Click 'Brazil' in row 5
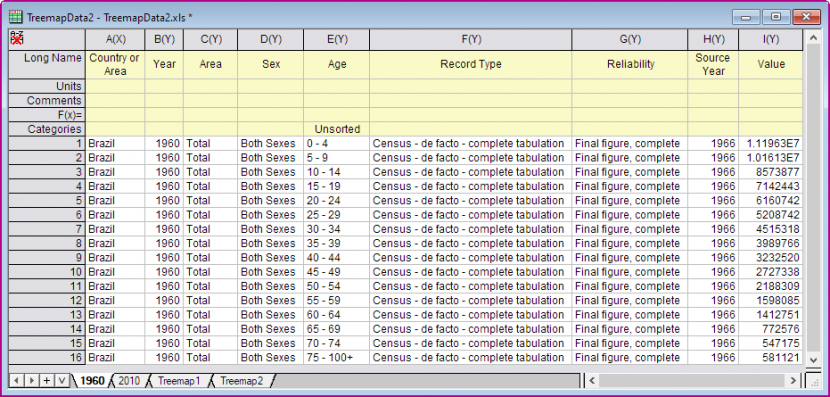Image resolution: width=830 pixels, height=397 pixels. click(115, 201)
